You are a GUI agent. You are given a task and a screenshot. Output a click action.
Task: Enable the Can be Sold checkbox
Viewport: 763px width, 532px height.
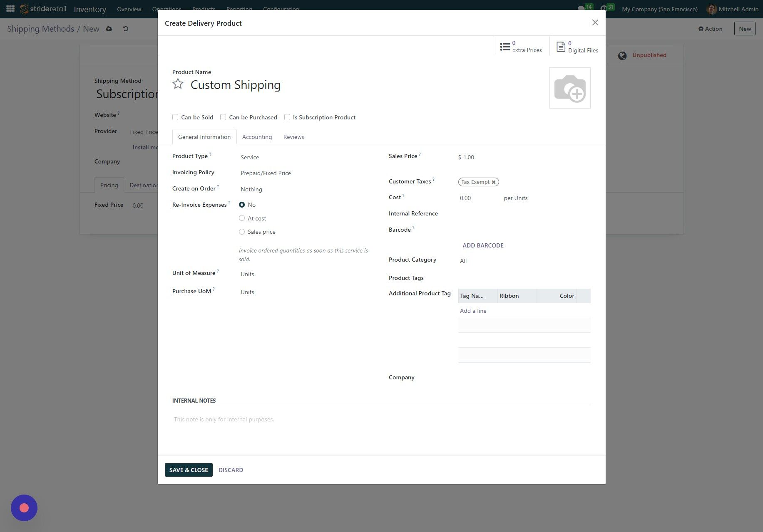click(175, 117)
